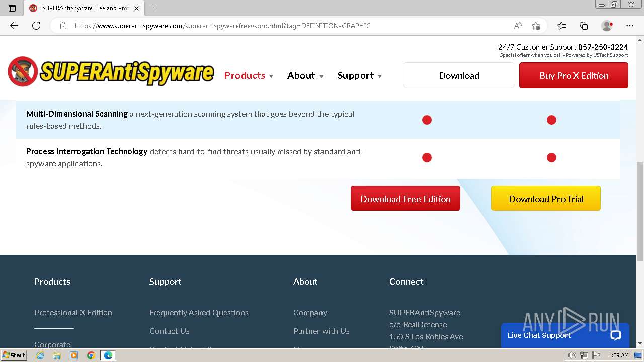Click Buy Pro X Edition button
This screenshot has width=644, height=362.
tap(574, 75)
